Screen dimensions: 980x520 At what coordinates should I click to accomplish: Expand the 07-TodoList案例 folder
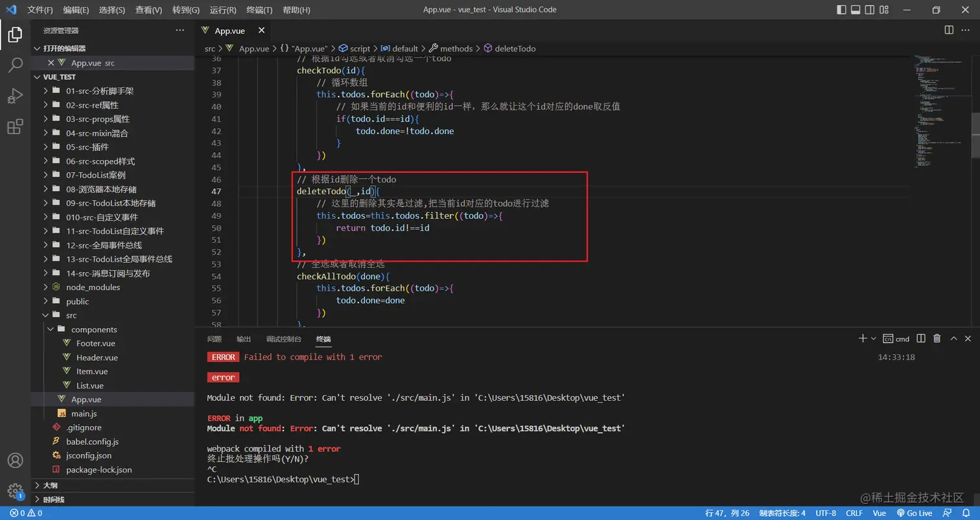pyautogui.click(x=113, y=175)
